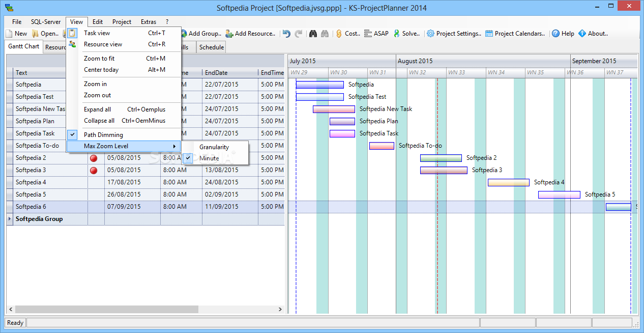Click the Text column header

(40, 73)
